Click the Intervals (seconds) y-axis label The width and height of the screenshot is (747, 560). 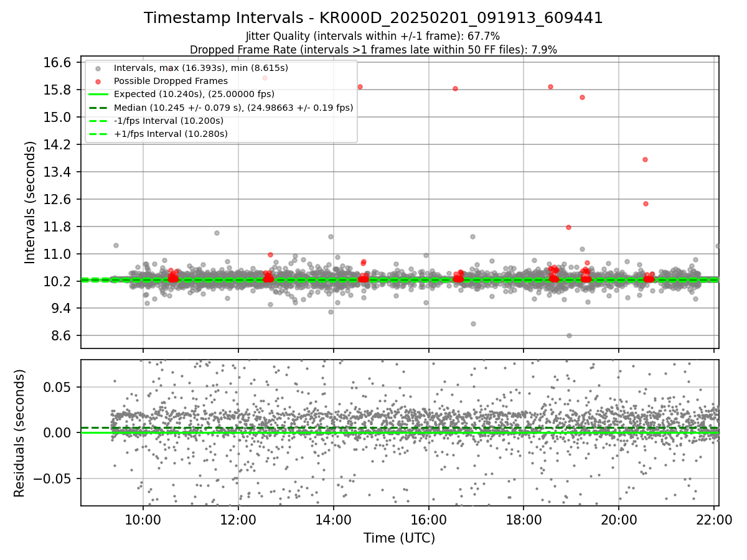click(31, 202)
